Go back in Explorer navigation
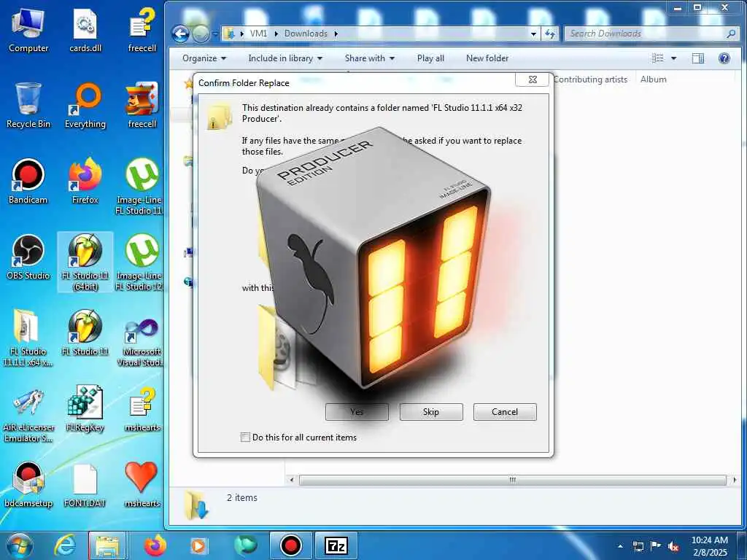747x560 pixels. tap(181, 34)
